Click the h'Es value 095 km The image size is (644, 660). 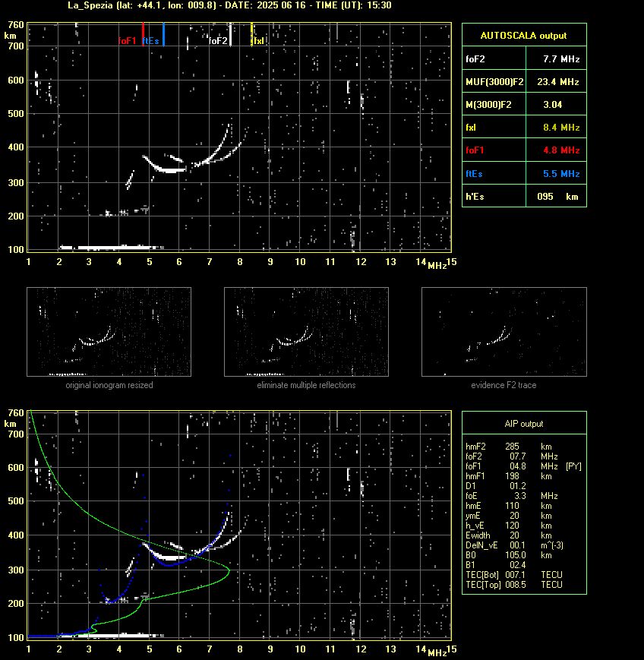[557, 197]
